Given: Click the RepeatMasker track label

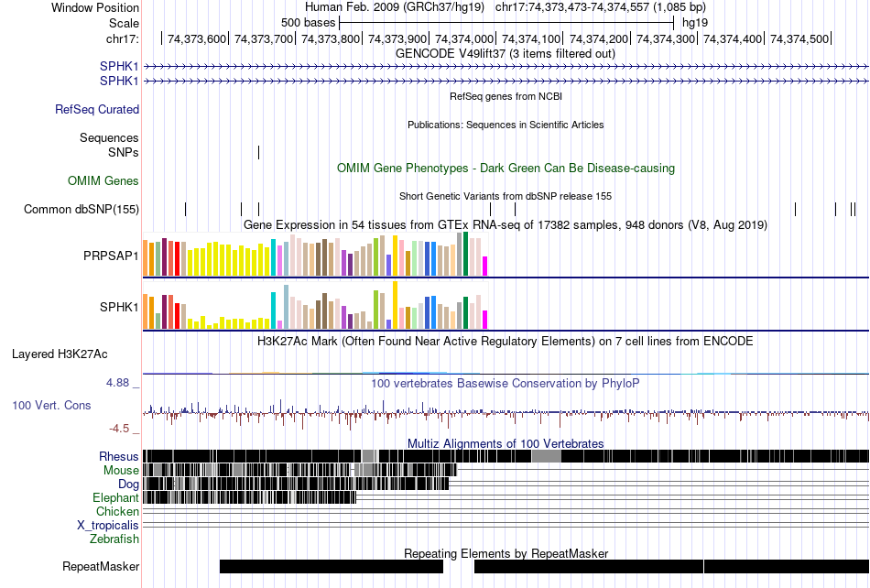Looking at the screenshot, I should pos(101,566).
